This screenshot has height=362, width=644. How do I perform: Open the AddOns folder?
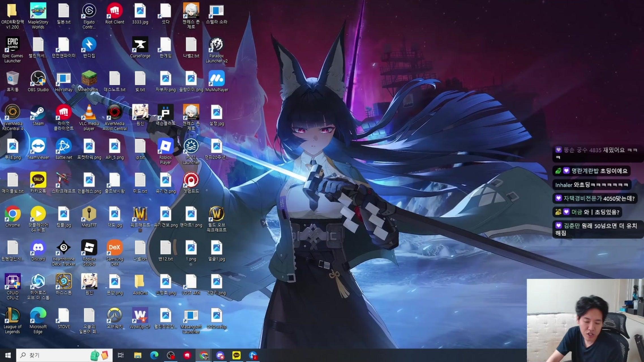tap(140, 282)
